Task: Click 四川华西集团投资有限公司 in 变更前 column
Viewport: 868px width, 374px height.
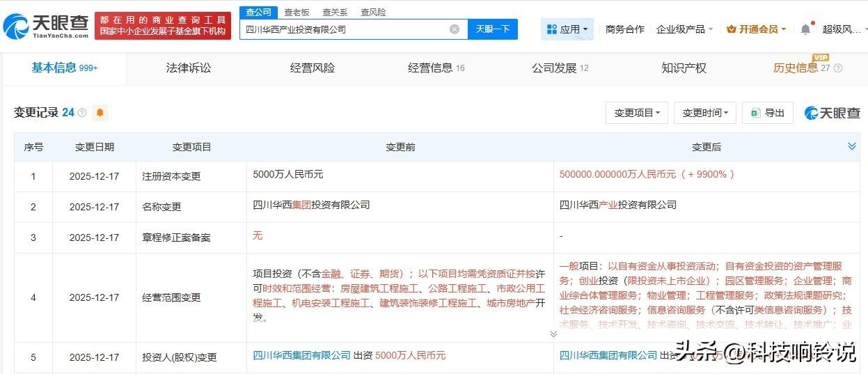Action: [x=311, y=205]
